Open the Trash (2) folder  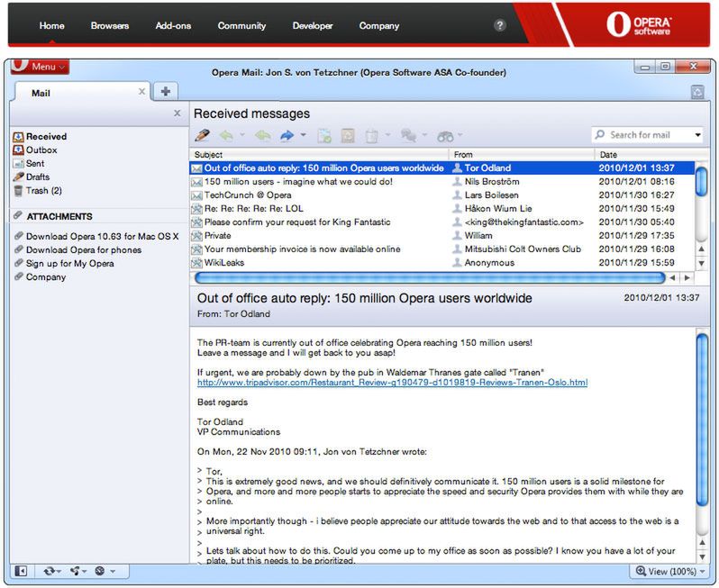[x=38, y=191]
